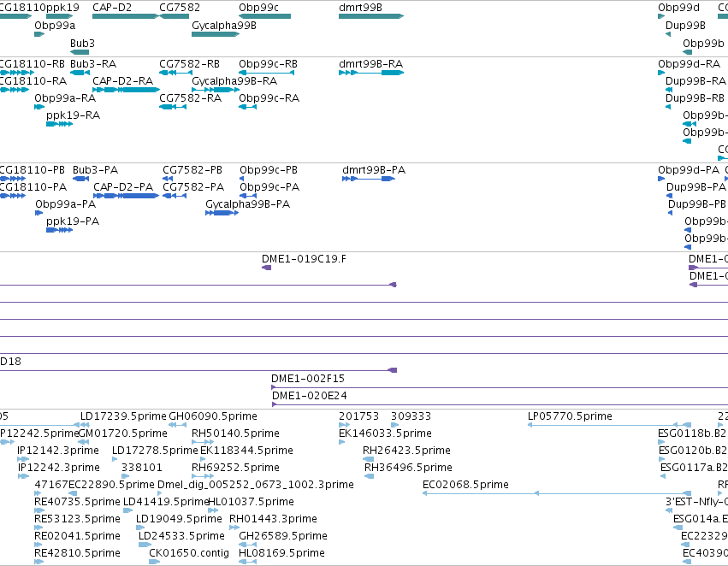
Task: Click the Obp99a-RA transcript label
Action: pyautogui.click(x=65, y=98)
